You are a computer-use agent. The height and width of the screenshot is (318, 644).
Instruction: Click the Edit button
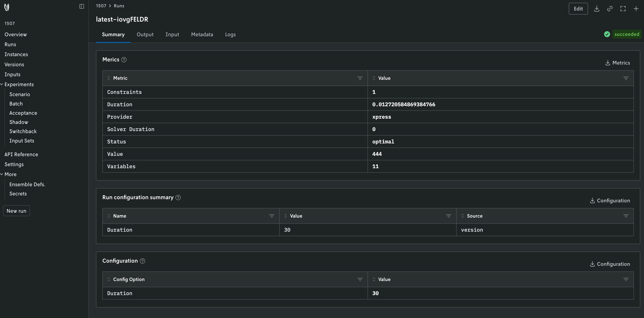point(578,9)
